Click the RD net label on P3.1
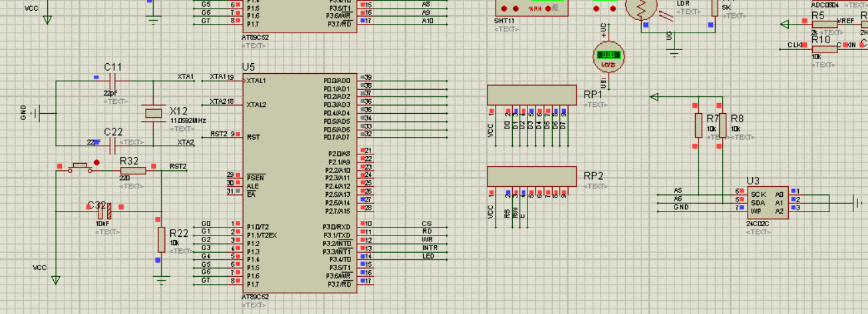 427,232
